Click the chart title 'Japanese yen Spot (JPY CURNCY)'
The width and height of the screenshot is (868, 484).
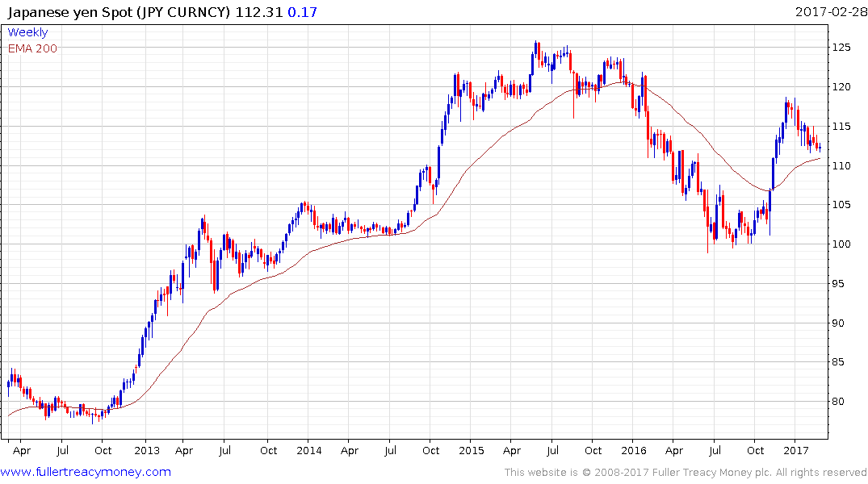coord(119,12)
